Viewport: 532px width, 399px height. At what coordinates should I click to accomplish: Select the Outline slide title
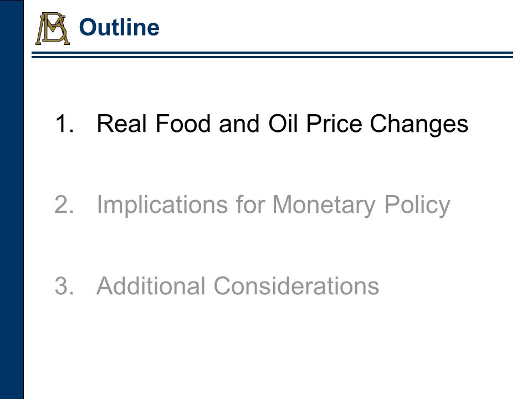tap(119, 27)
